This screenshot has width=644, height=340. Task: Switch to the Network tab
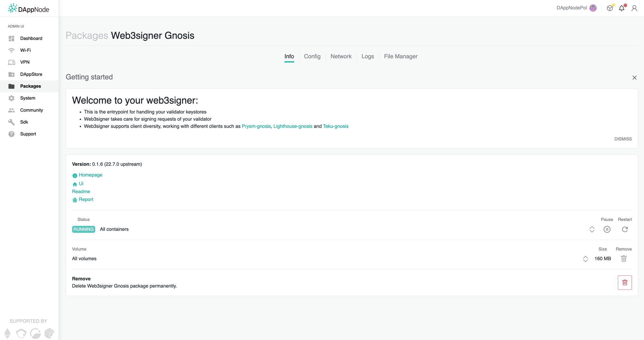tap(341, 57)
